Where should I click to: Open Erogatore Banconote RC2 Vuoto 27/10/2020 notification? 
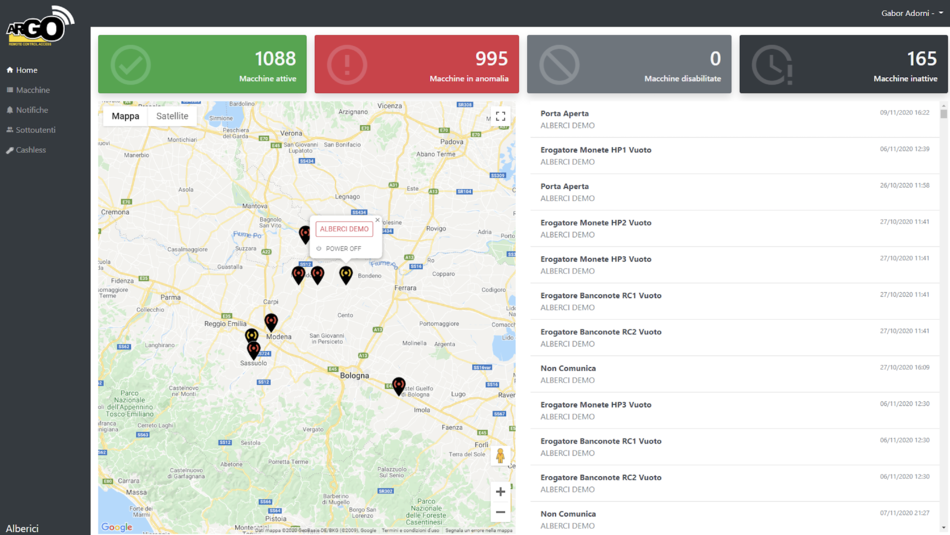coord(735,337)
